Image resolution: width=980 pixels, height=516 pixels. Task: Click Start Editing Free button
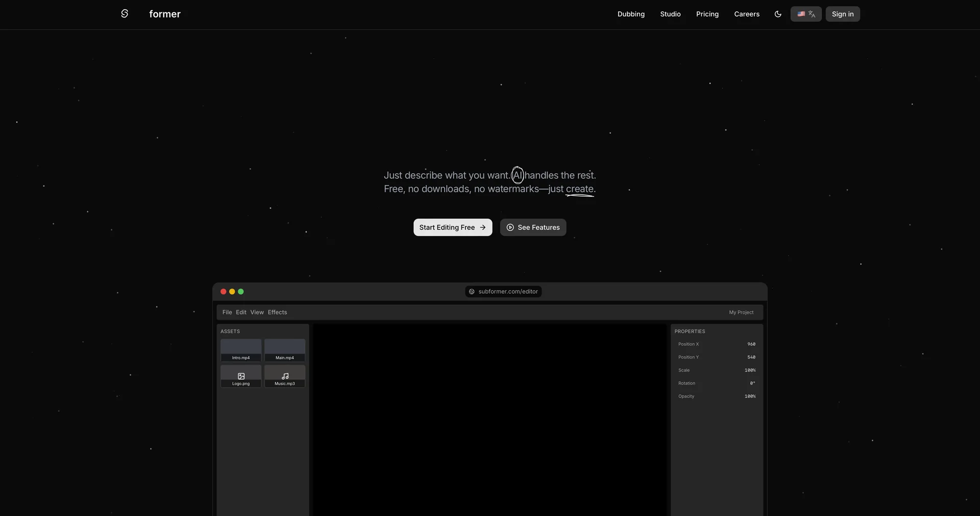tap(453, 227)
